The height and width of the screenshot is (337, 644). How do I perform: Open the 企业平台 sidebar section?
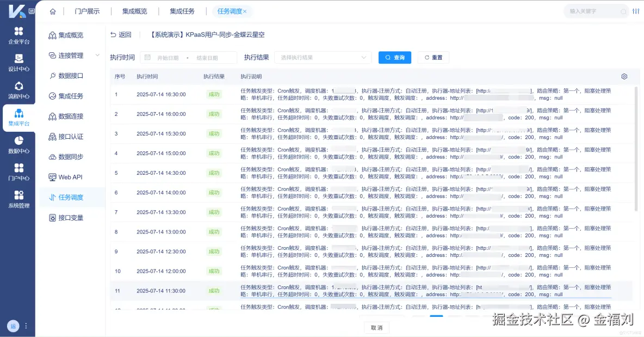click(x=18, y=35)
